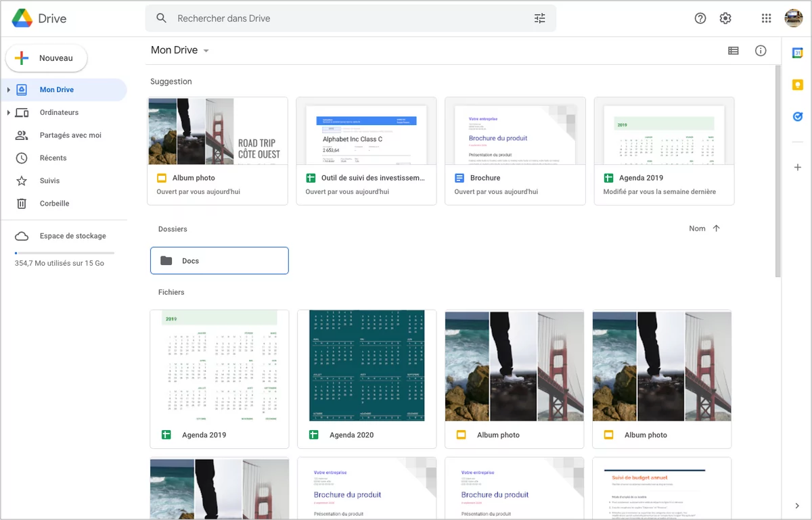Image resolution: width=812 pixels, height=520 pixels.
Task: Open the Settings gear icon
Action: [x=725, y=18]
